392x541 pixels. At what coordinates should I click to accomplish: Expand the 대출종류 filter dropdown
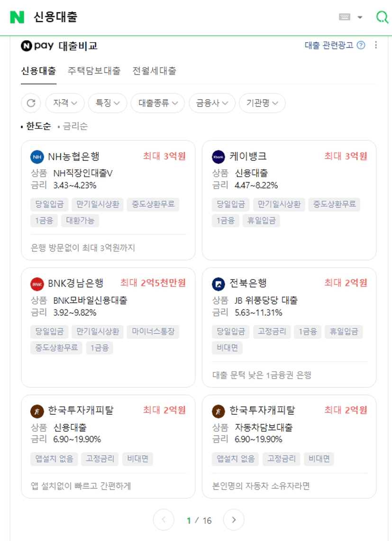coord(157,103)
